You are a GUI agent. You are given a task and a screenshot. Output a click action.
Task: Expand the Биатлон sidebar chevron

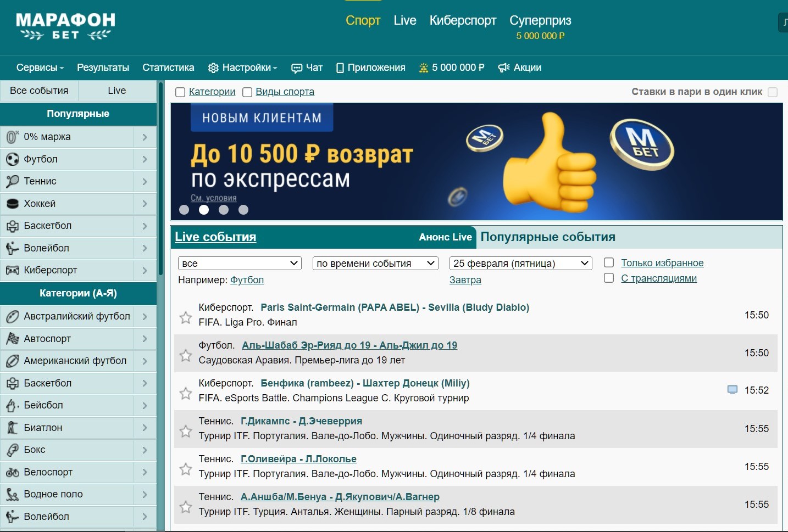(145, 428)
